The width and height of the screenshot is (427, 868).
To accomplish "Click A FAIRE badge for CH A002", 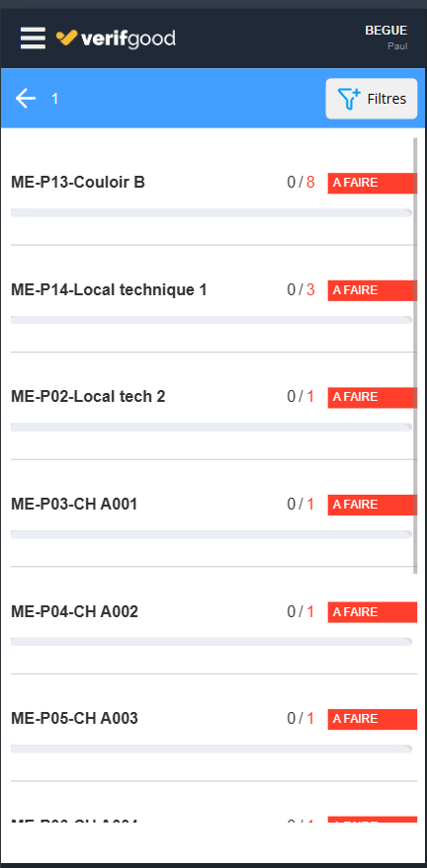I will tap(373, 612).
